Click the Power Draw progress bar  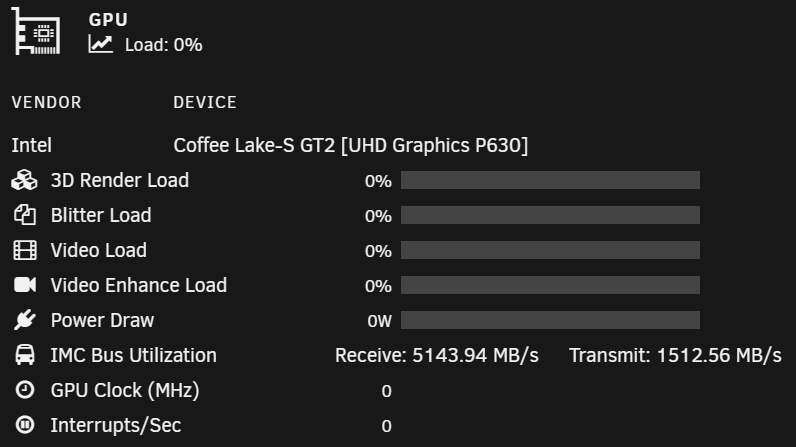[550, 320]
